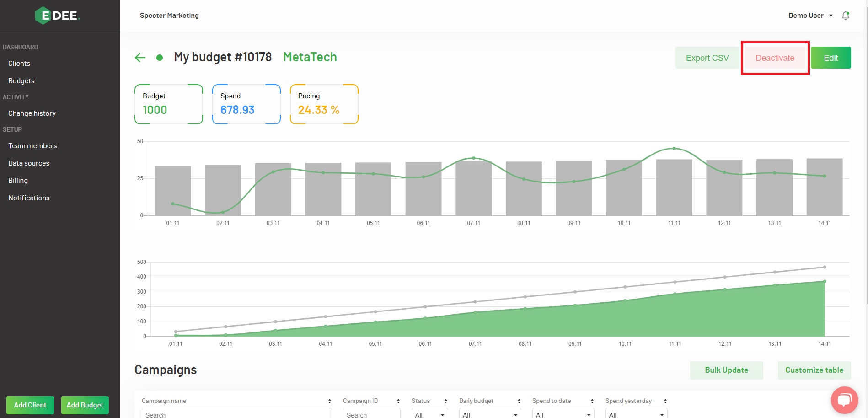Open the Daily budget filter dropdown
The width and height of the screenshot is (868, 418).
489,415
